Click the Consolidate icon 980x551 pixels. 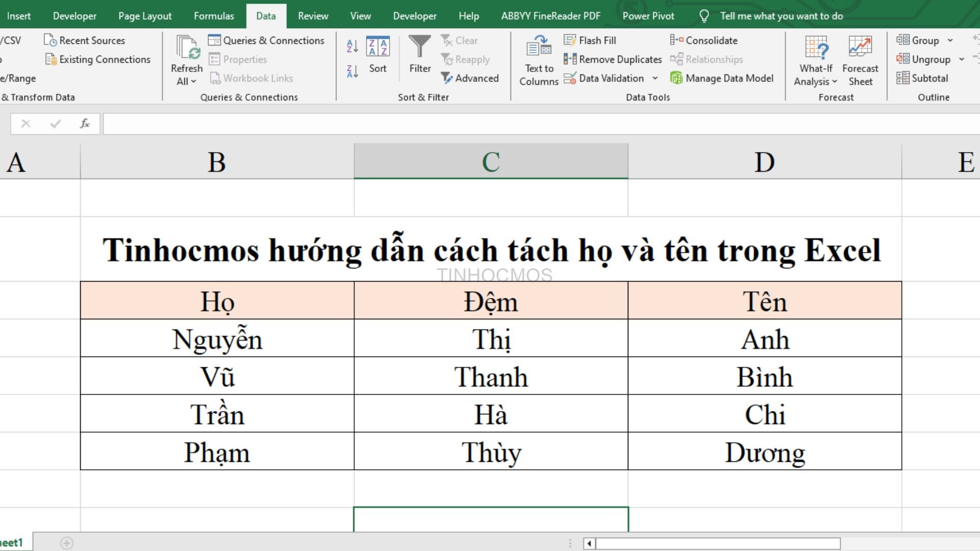676,40
